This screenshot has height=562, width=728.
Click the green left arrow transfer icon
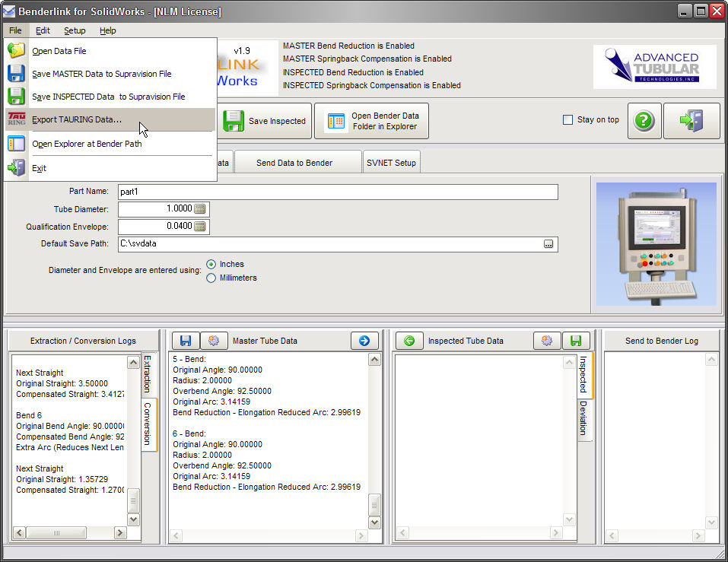pos(409,341)
